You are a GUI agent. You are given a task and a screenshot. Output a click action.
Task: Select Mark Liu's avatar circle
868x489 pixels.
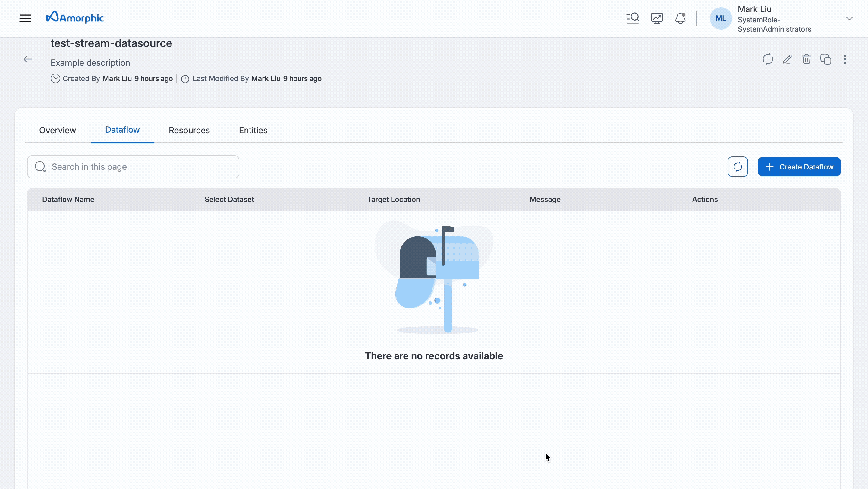click(720, 18)
